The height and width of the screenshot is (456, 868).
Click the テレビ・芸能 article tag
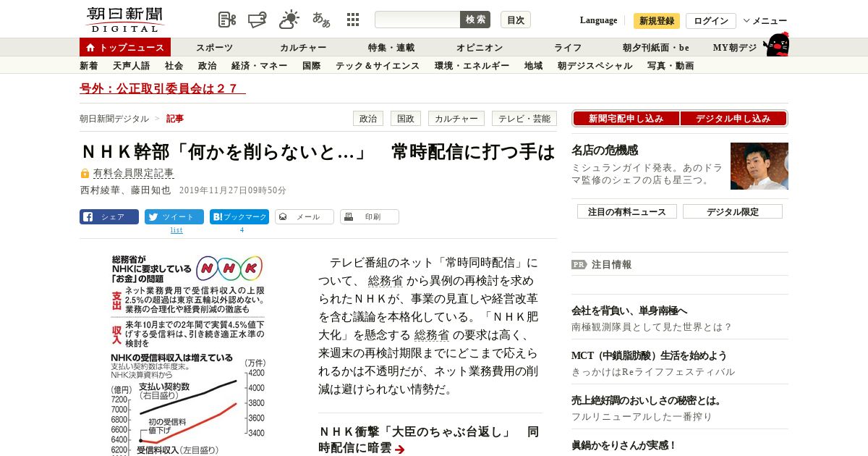coord(524,119)
